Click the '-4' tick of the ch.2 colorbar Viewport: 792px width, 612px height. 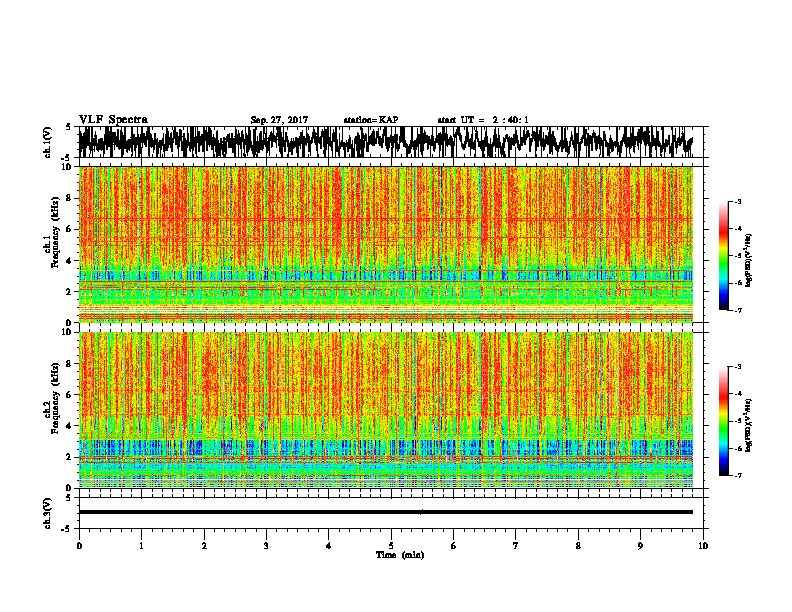tap(737, 394)
